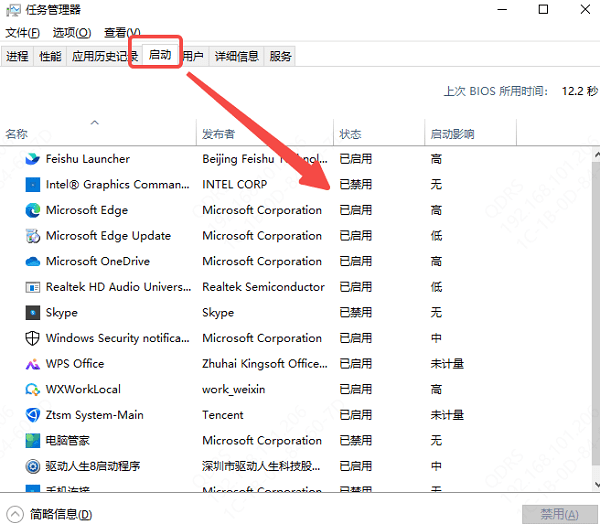Select the Microsoft Edge Update name
This screenshot has width=600, height=524.
[x=108, y=236]
